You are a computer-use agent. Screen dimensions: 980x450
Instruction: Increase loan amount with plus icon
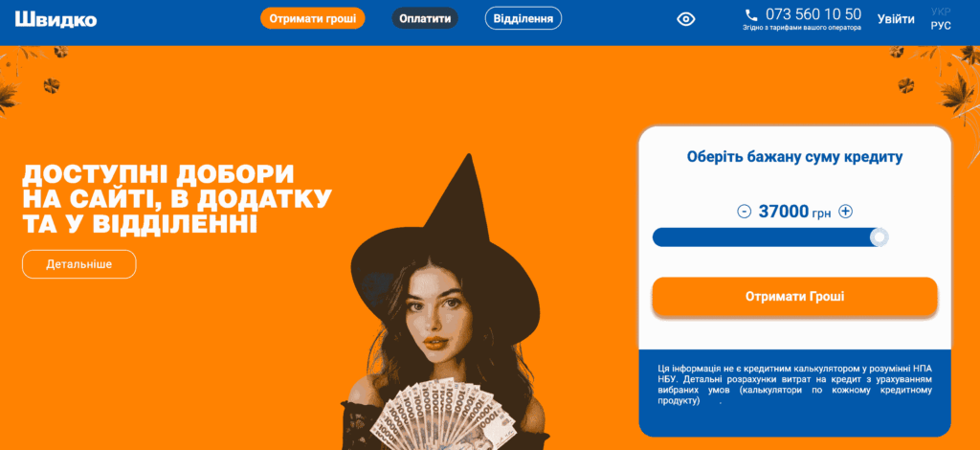pyautogui.click(x=846, y=212)
